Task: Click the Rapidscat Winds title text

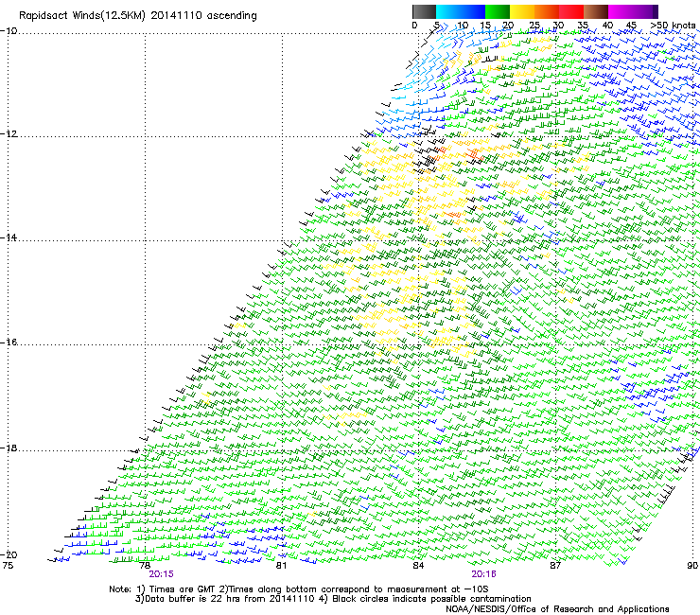Action: pos(81,16)
